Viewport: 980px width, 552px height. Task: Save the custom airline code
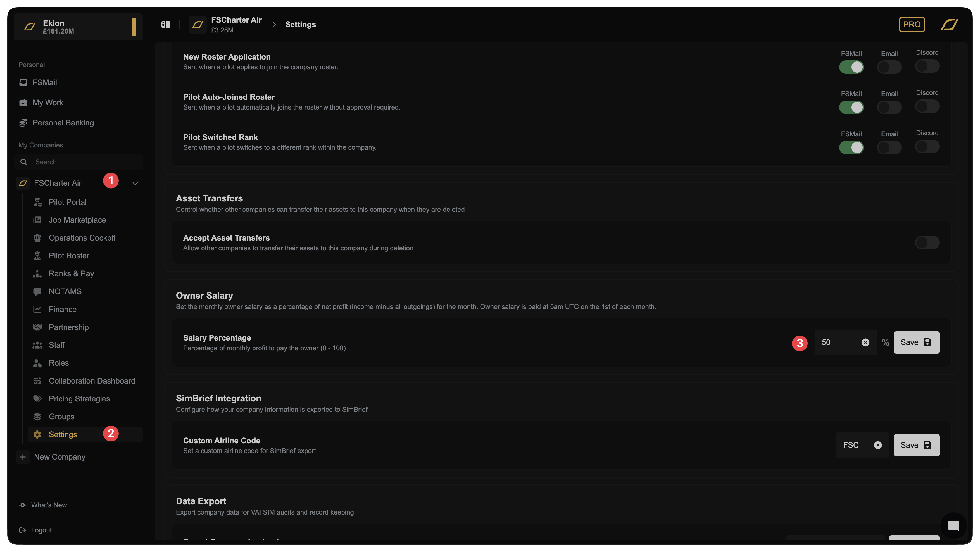916,445
